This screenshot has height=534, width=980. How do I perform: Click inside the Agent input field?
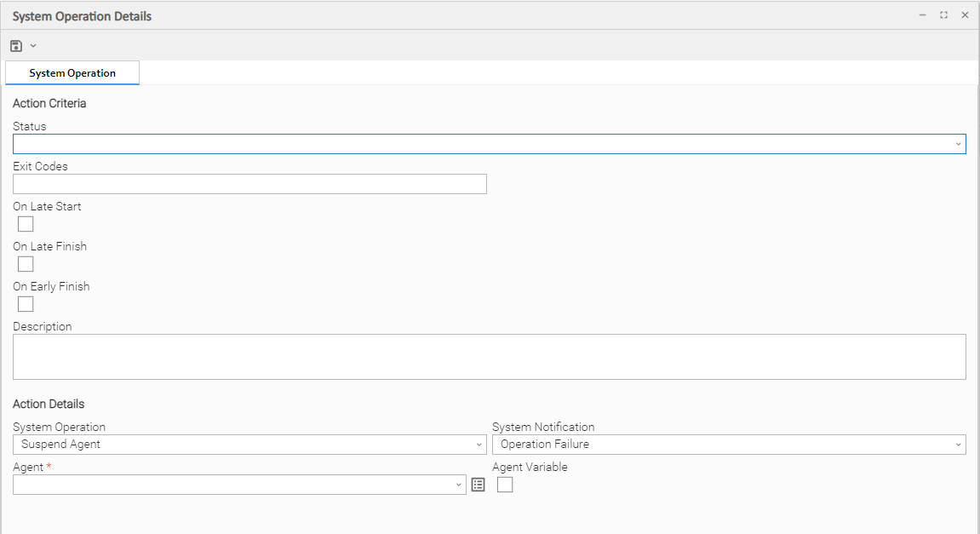click(230, 485)
